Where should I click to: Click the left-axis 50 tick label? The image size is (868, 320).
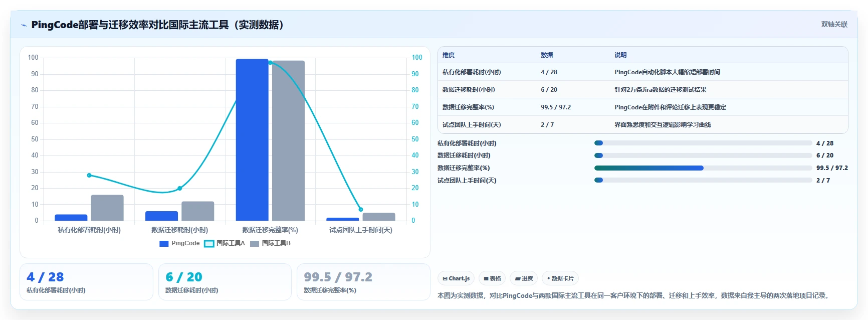click(35, 139)
